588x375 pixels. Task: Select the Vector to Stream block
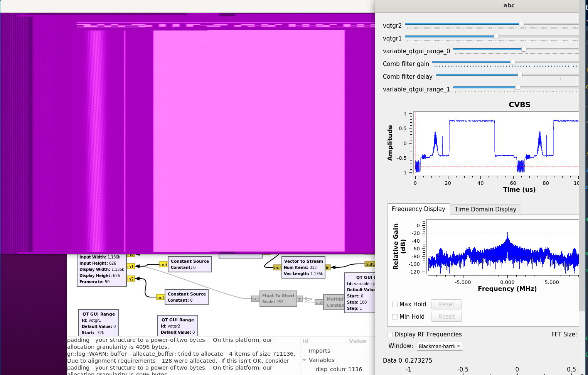pyautogui.click(x=303, y=267)
